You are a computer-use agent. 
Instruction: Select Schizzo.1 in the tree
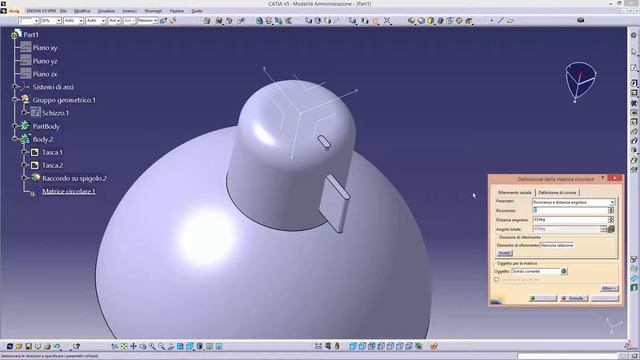56,113
